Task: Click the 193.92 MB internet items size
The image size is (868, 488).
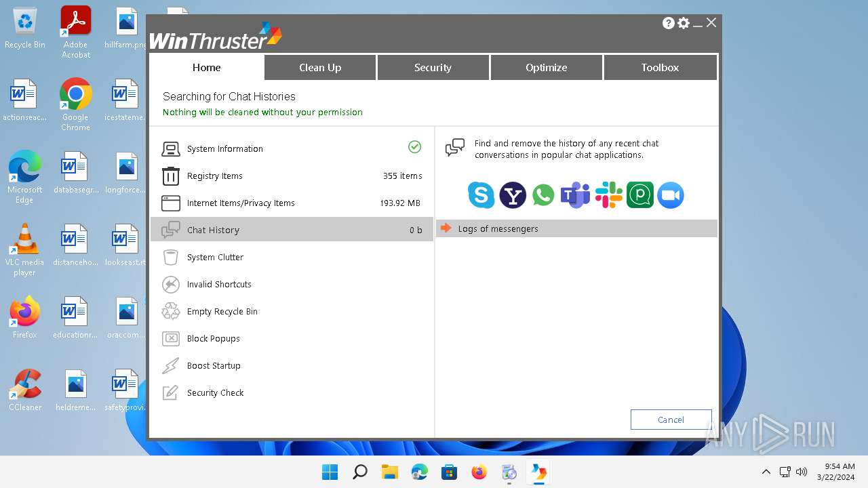Action: pyautogui.click(x=400, y=203)
